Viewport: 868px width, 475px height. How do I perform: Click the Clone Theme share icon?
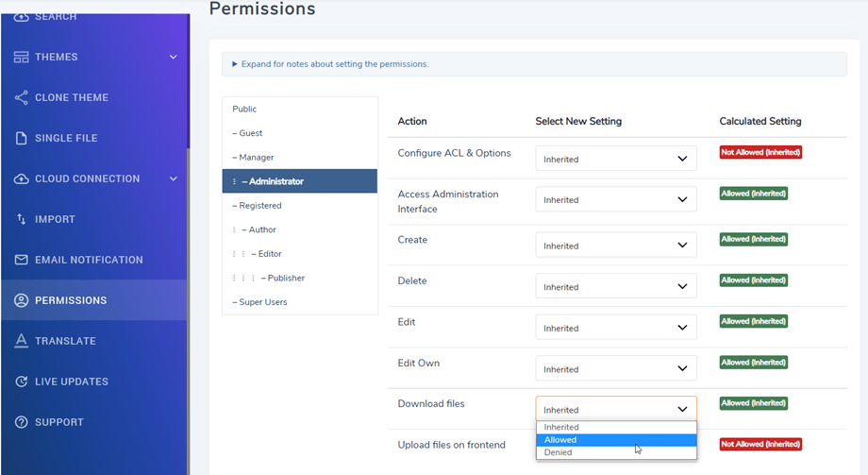tap(21, 97)
